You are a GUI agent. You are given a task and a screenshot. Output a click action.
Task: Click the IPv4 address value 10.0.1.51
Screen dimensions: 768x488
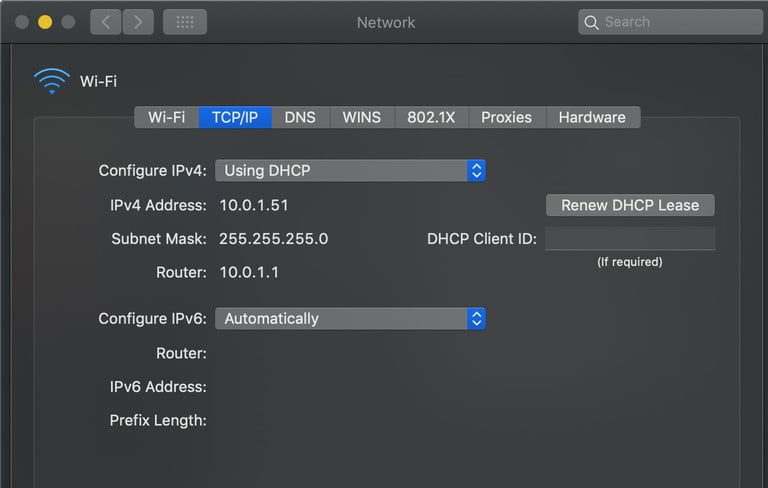(254, 205)
